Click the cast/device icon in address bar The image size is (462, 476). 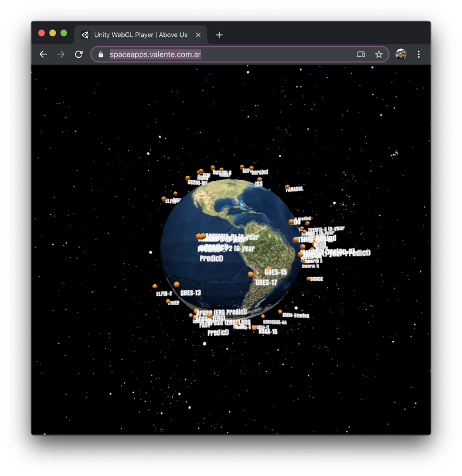[x=361, y=54]
